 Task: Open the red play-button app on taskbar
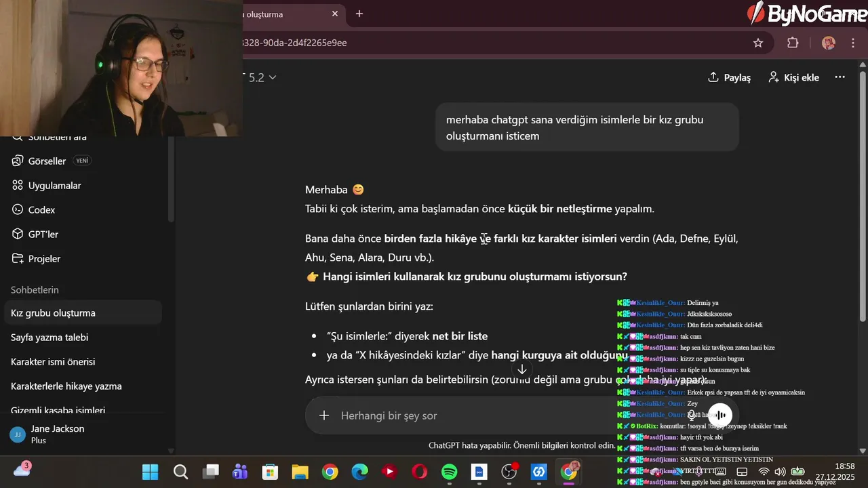tap(389, 472)
